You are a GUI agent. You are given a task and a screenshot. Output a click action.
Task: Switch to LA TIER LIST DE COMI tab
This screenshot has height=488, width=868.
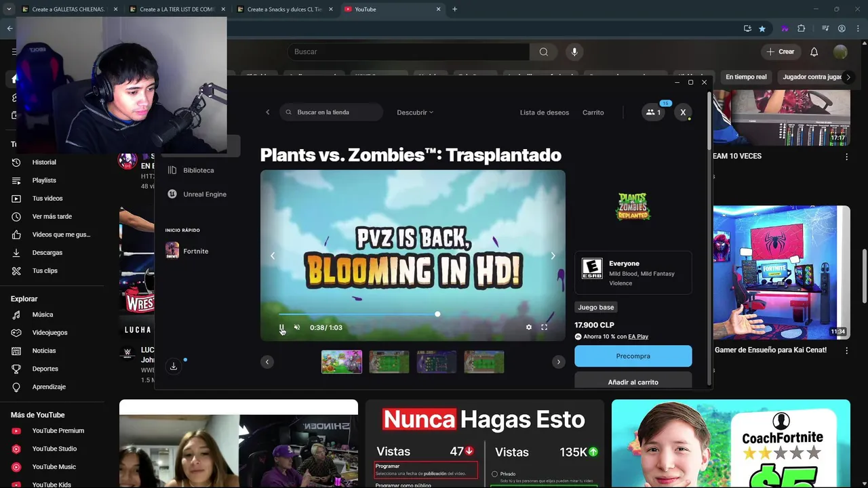tap(177, 9)
